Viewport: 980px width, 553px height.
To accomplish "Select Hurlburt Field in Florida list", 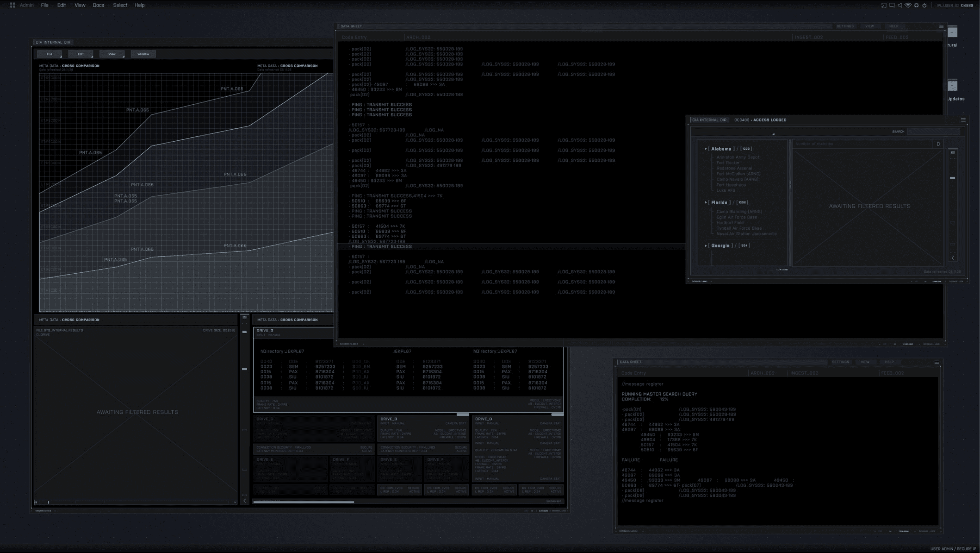I will (730, 223).
